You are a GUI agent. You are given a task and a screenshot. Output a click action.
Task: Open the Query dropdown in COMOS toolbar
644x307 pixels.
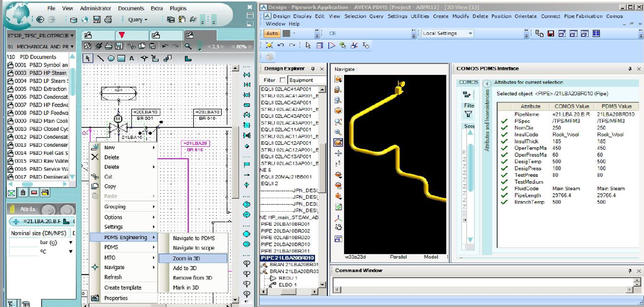(x=138, y=19)
